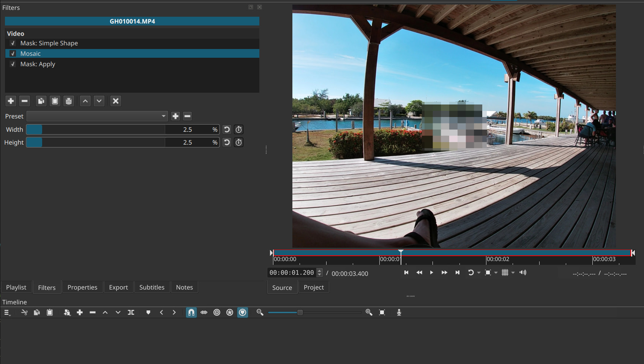Copy filters using the copy icon
Image resolution: width=644 pixels, height=364 pixels.
click(41, 101)
